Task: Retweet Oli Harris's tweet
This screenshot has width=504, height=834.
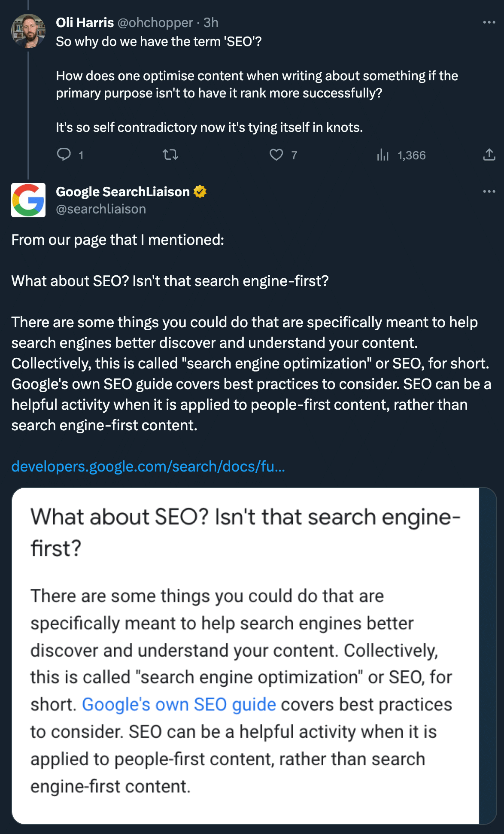Action: [x=170, y=155]
